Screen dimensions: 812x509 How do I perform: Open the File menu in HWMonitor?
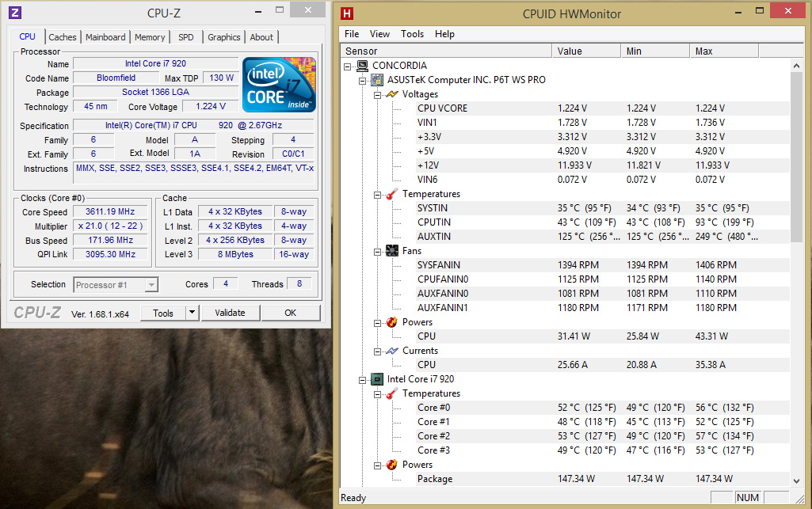point(352,33)
